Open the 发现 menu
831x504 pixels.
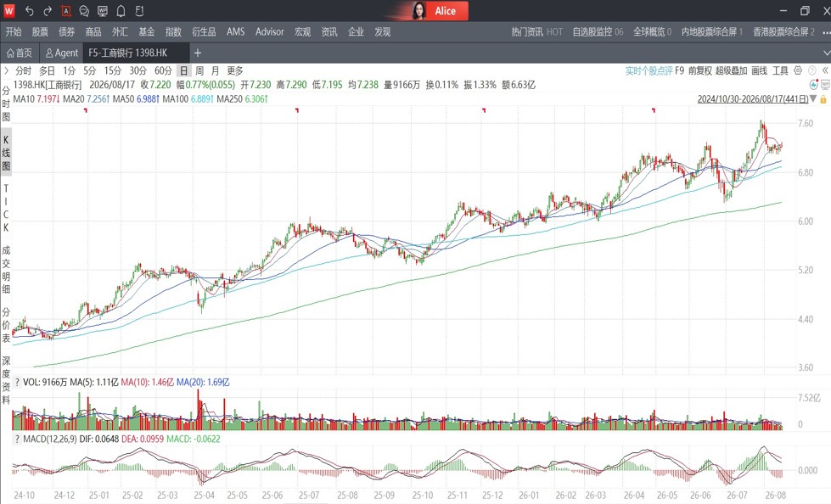[383, 31]
